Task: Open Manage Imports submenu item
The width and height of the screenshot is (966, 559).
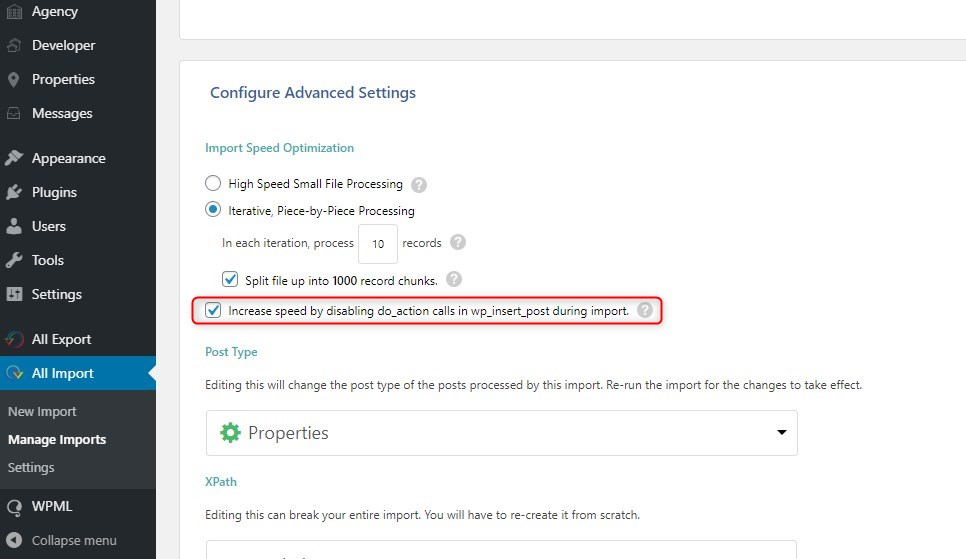Action: [57, 439]
